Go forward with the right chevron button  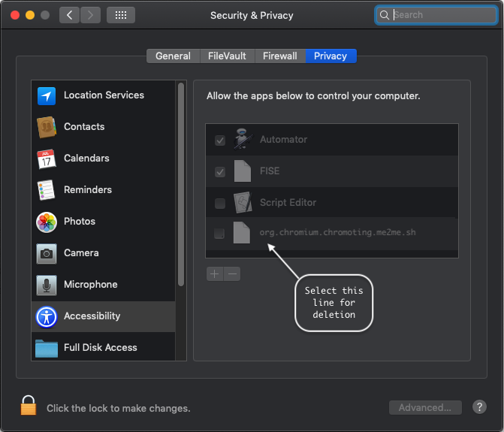pos(90,15)
